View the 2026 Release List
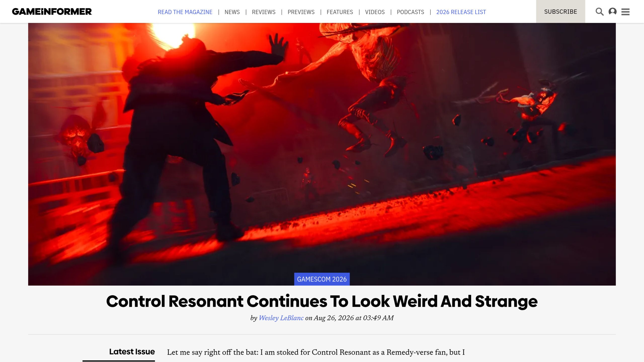Viewport: 644px width, 362px height. [x=461, y=12]
